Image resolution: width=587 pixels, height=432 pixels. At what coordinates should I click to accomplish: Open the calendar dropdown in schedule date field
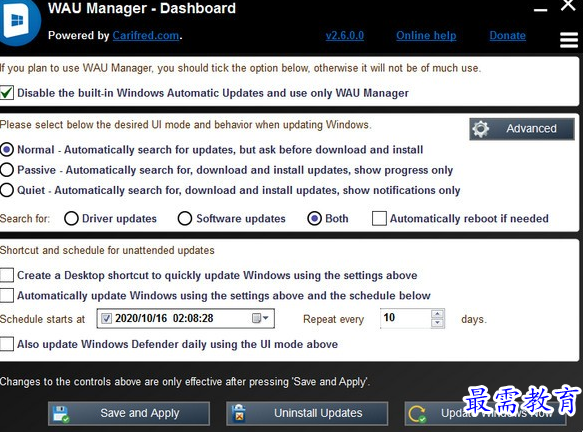pyautogui.click(x=260, y=318)
